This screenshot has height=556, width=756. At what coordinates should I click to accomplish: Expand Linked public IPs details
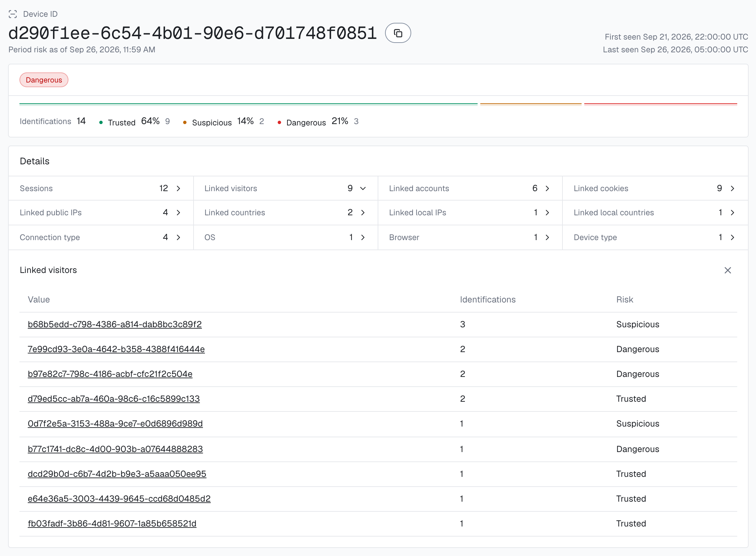(x=101, y=212)
